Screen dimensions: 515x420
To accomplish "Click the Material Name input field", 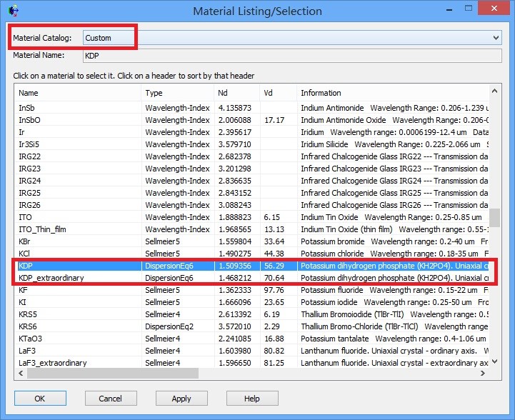I will click(x=292, y=56).
